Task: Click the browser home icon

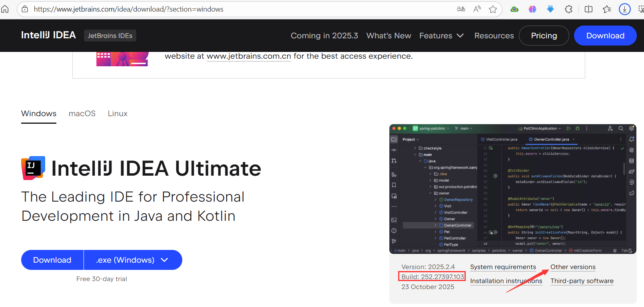Action: [5, 9]
